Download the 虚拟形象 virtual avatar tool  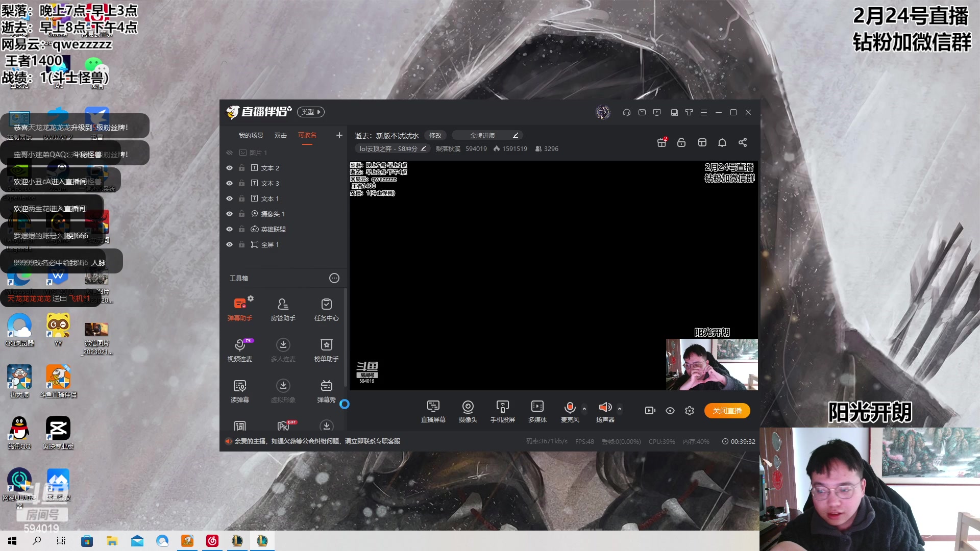click(283, 390)
